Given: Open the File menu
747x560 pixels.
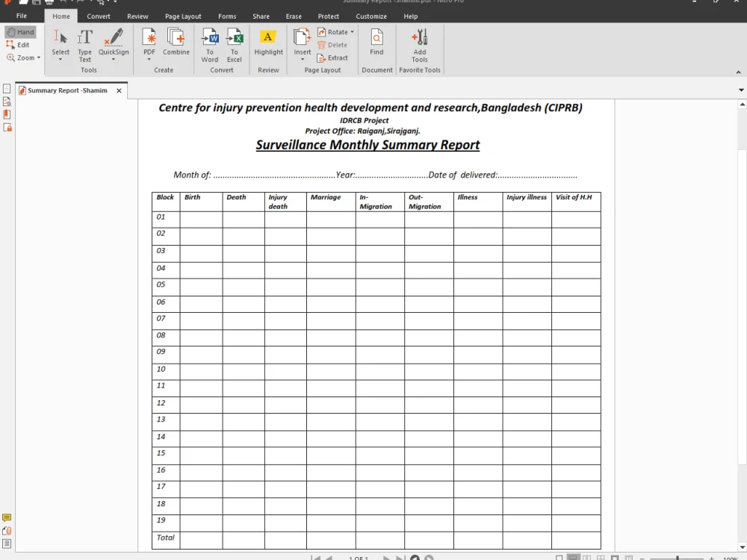Looking at the screenshot, I should [22, 16].
